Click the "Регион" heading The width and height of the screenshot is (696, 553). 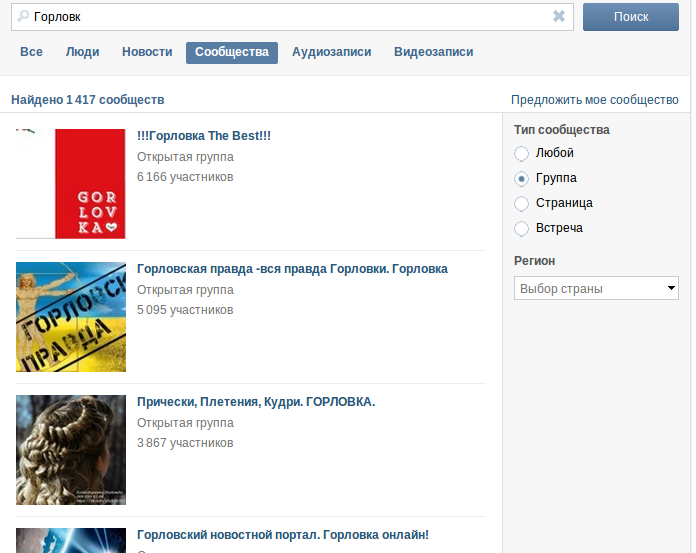click(x=534, y=261)
